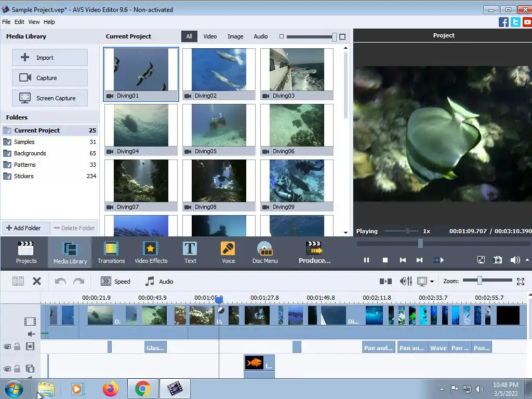Open the Projects panel
Viewport: 532px width, 399px height.
click(26, 252)
